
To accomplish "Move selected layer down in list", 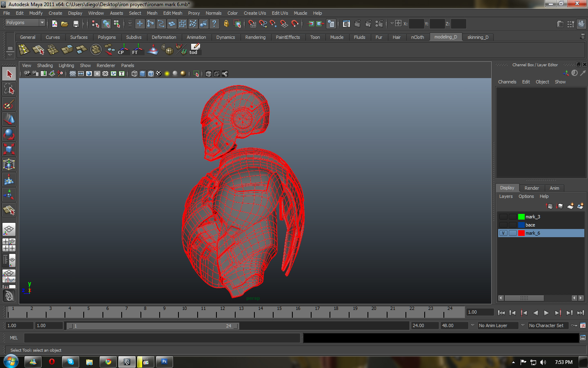I will click(x=560, y=206).
